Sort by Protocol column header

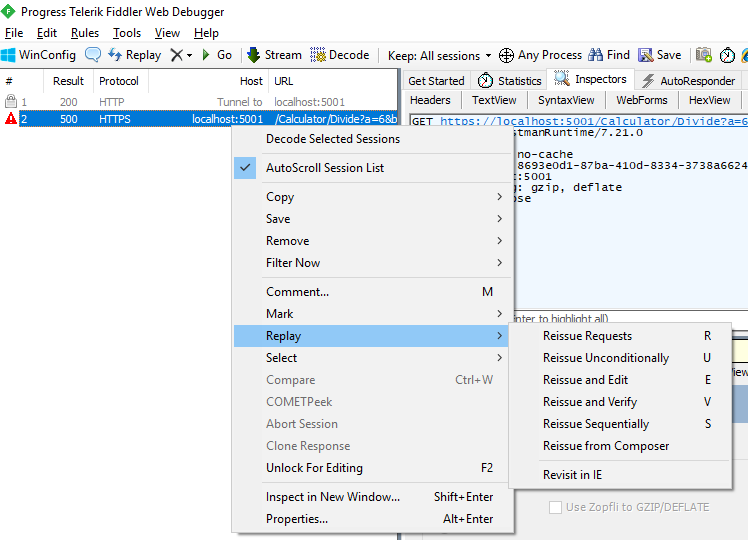pos(119,81)
